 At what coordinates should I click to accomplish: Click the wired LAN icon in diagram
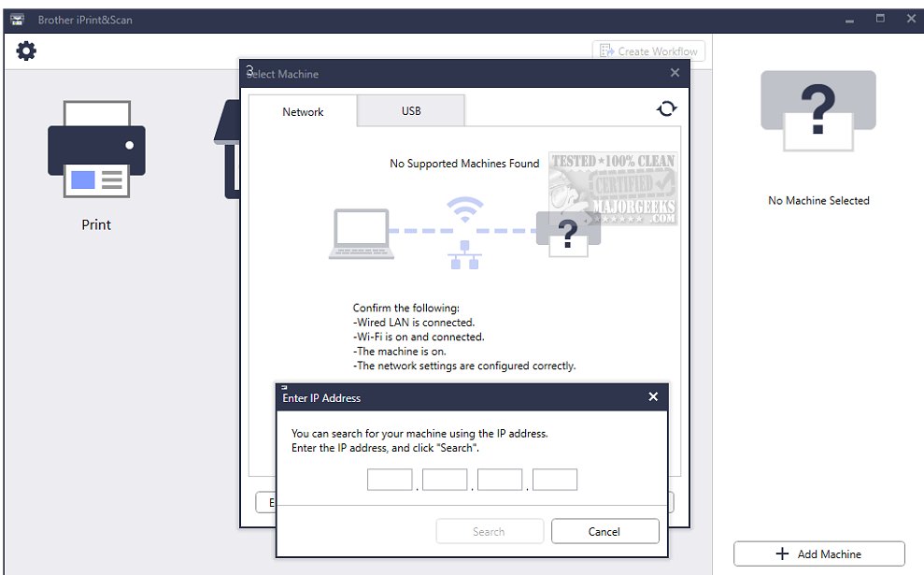(464, 254)
